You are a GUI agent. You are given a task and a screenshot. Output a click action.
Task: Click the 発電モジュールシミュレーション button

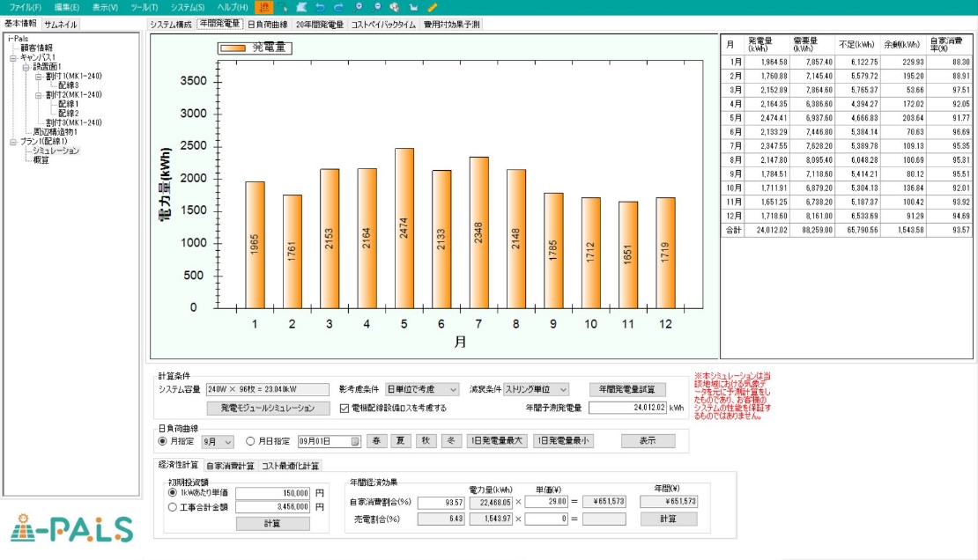click(x=267, y=409)
